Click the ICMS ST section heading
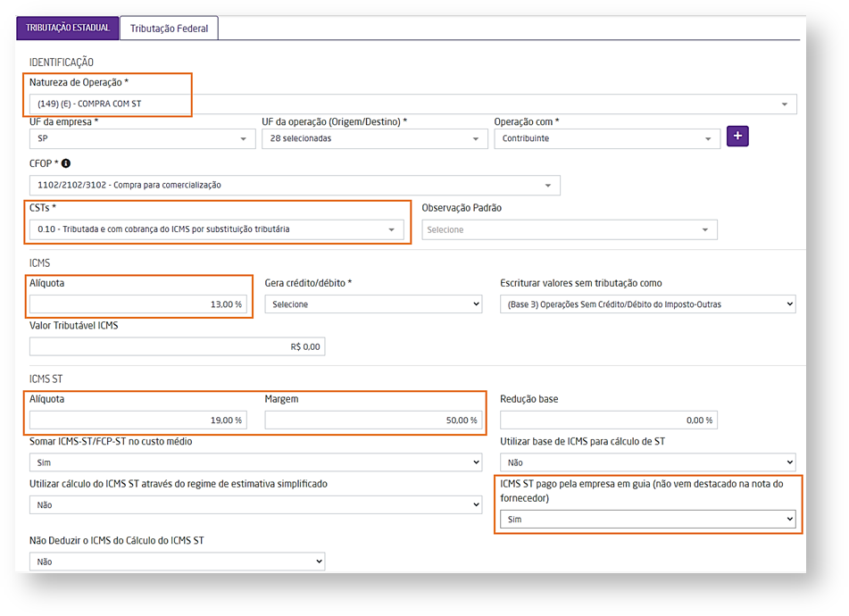Screen dimensions: 849x616 click(x=46, y=379)
